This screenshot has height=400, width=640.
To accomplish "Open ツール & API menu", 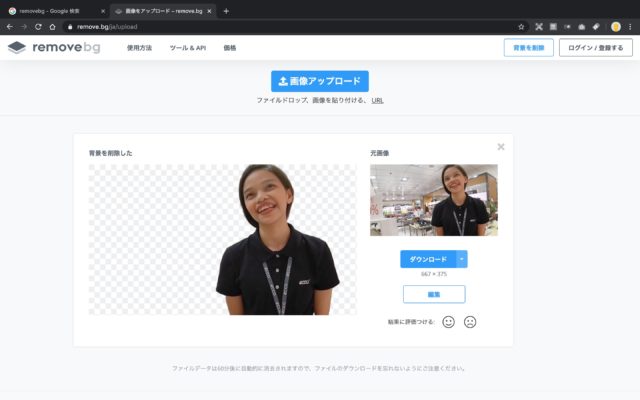I will pyautogui.click(x=187, y=48).
